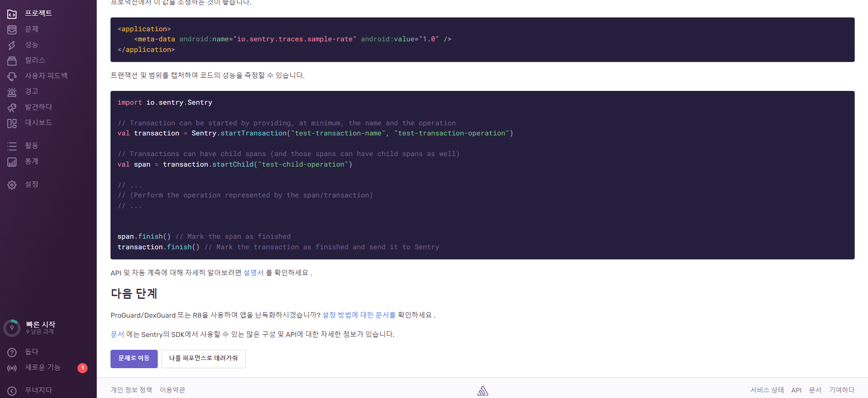Open the 성능 lightning bolt icon
Screen dimensions: 868x398
tap(12, 45)
